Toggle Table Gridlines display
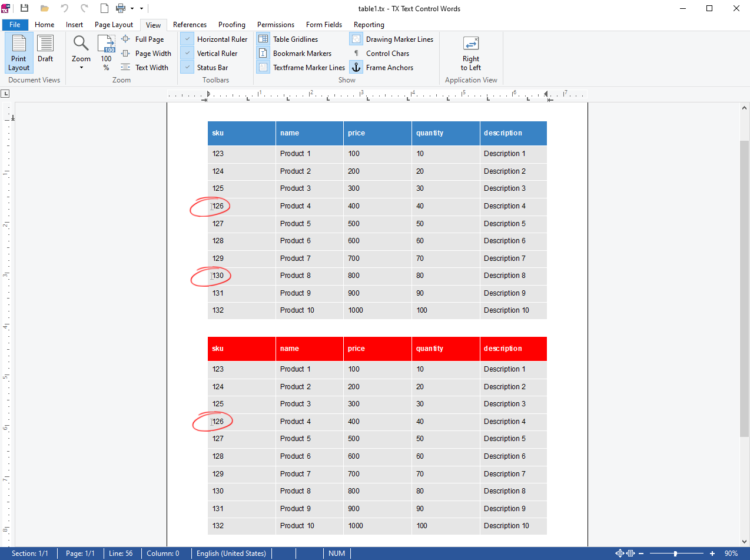The width and height of the screenshot is (750, 560). tap(288, 39)
